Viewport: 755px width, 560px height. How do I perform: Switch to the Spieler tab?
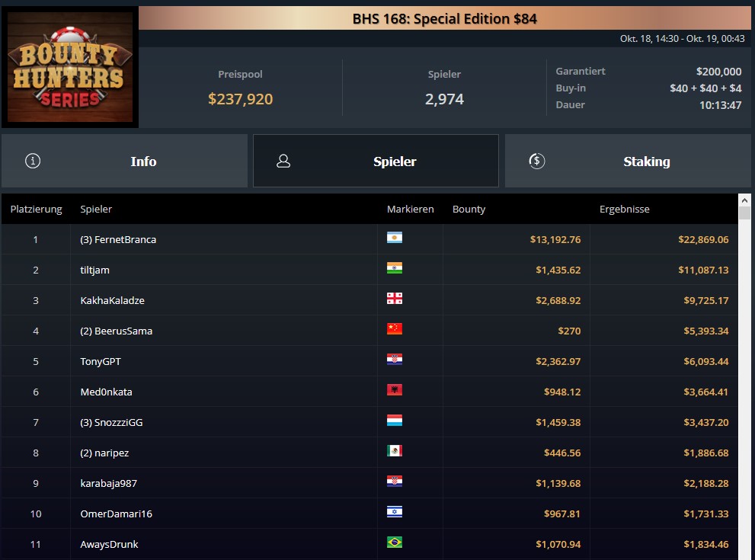pos(376,161)
